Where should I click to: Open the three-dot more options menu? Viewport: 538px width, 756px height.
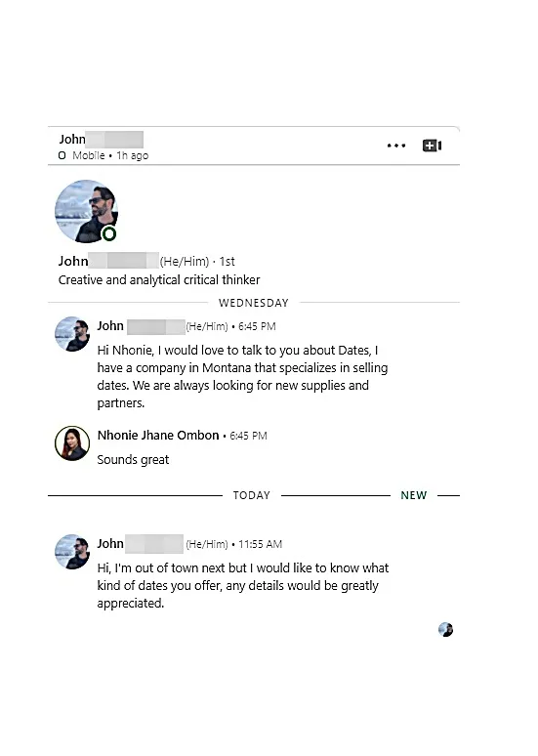point(396,146)
